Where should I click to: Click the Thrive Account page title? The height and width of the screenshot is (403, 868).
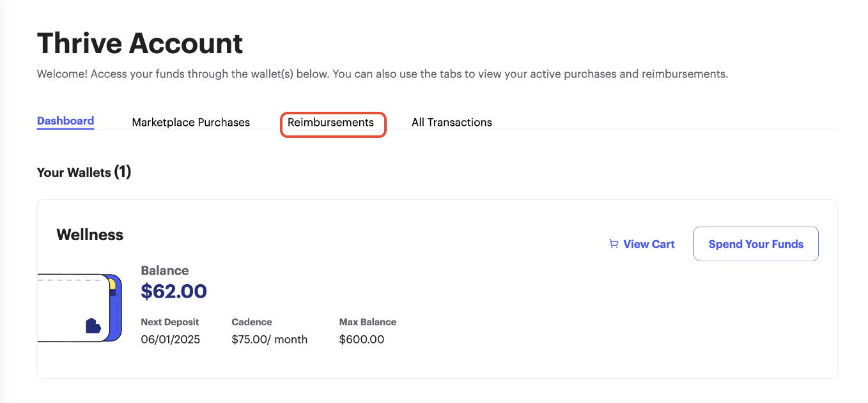pyautogui.click(x=140, y=43)
